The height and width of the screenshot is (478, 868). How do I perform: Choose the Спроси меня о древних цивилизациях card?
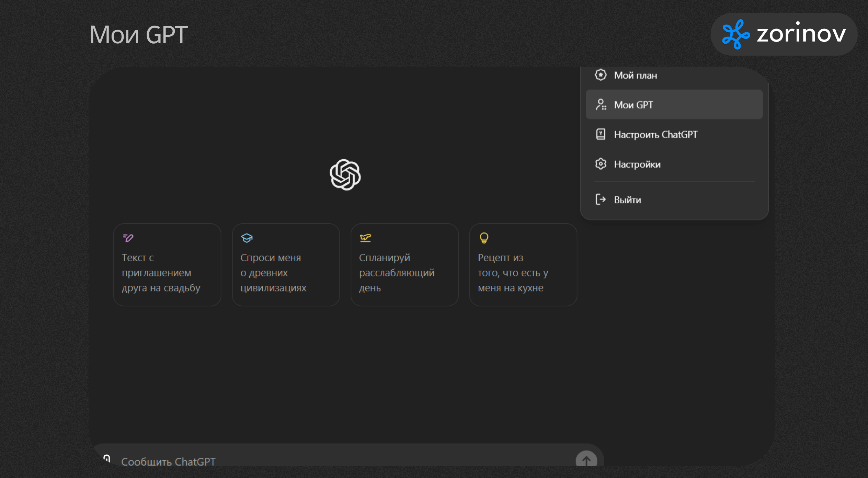286,265
